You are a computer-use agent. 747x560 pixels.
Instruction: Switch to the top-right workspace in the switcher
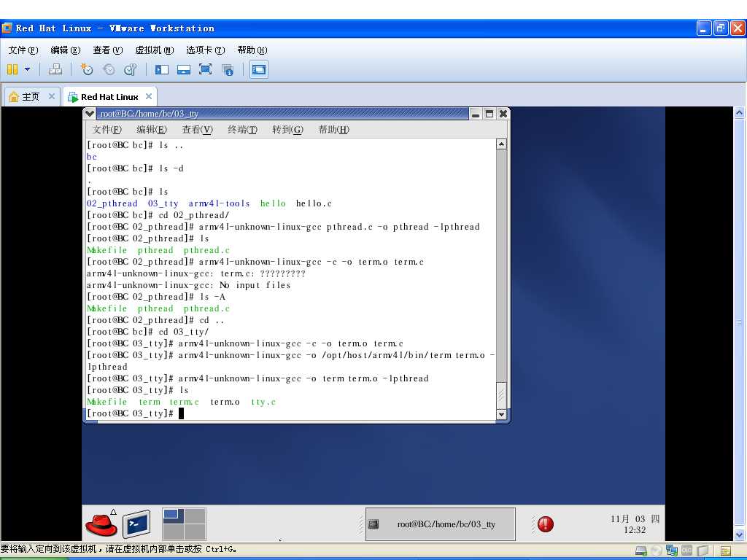195,516
